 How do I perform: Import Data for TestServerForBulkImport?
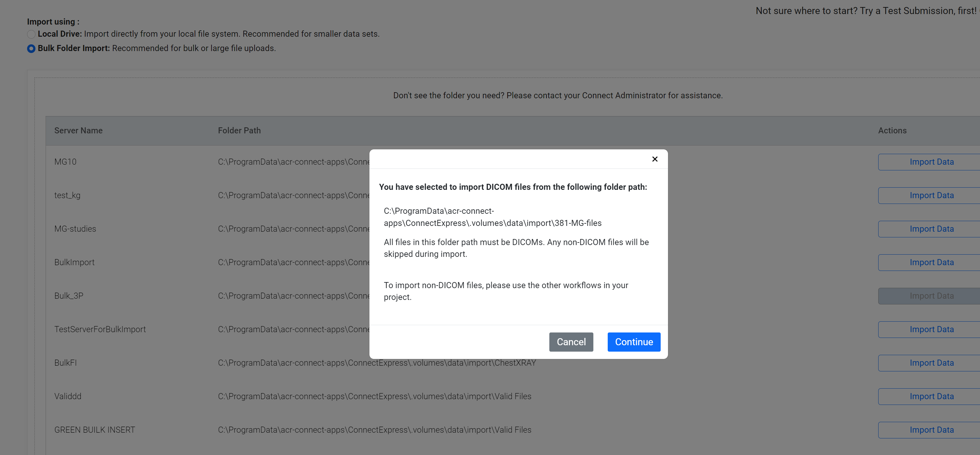[x=931, y=329]
